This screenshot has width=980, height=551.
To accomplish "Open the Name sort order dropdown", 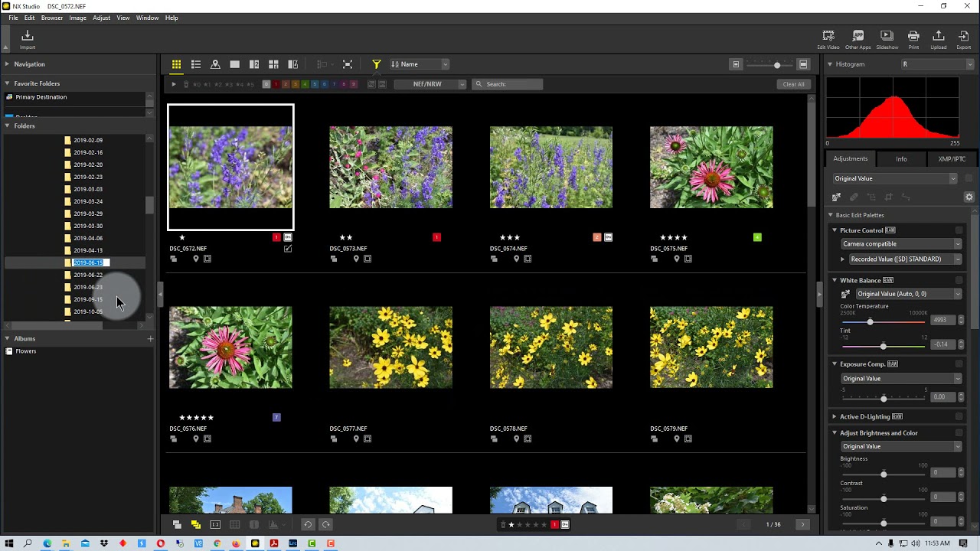I will tap(420, 64).
